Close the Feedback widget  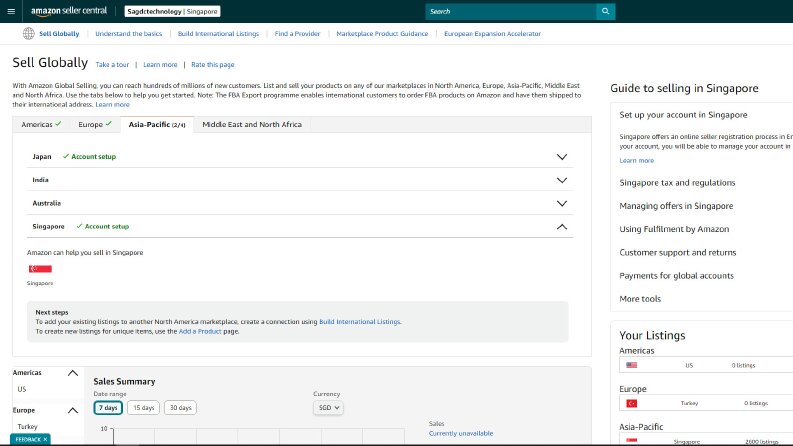[46, 439]
